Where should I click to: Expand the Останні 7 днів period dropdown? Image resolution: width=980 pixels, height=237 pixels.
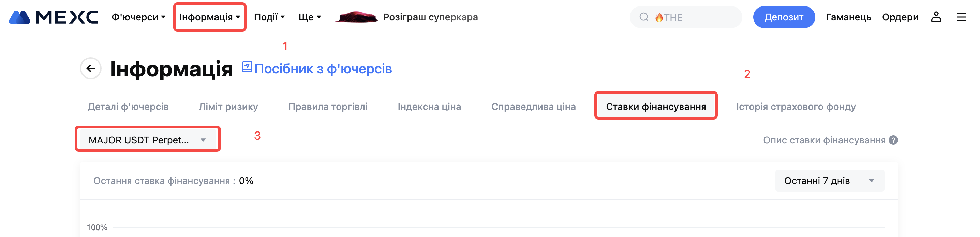[x=829, y=181]
